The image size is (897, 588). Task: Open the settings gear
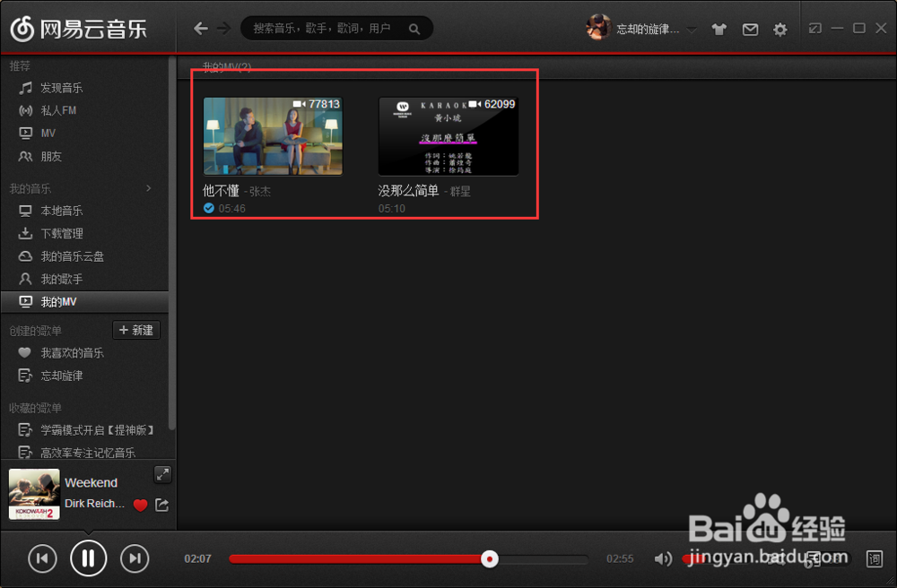[x=779, y=30]
